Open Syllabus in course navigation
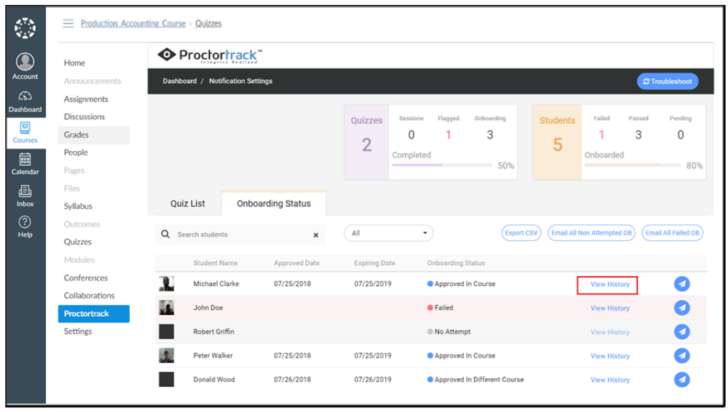728x412 pixels. coord(78,206)
